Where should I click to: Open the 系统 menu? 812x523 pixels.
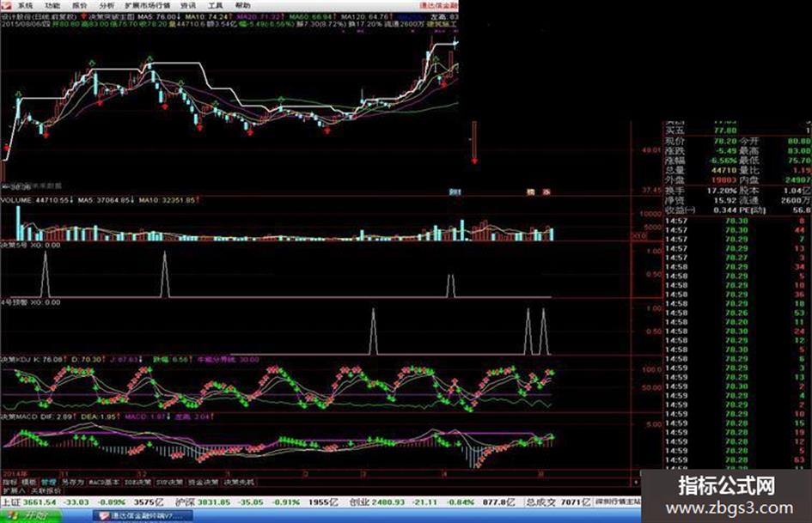click(25, 6)
